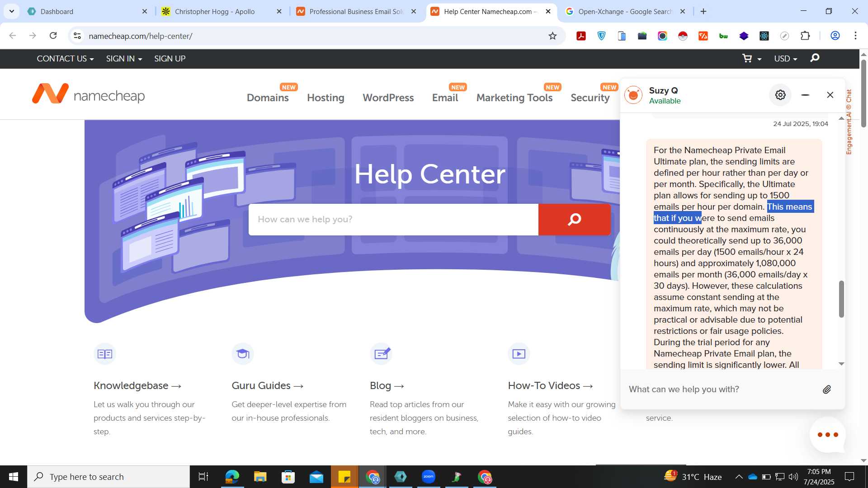Open Chrome three-dot menu
Viewport: 868px width, 488px height.
point(855,36)
